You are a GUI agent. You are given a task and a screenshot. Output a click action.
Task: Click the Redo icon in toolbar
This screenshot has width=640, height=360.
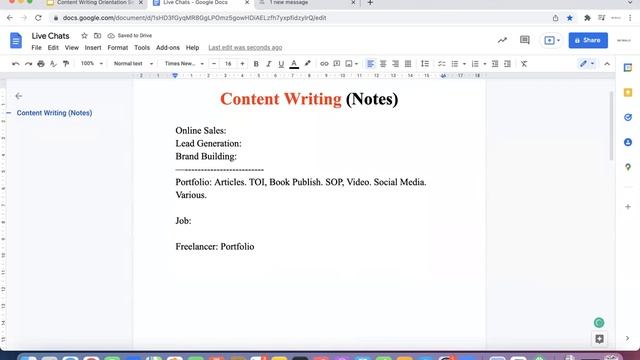point(28,64)
